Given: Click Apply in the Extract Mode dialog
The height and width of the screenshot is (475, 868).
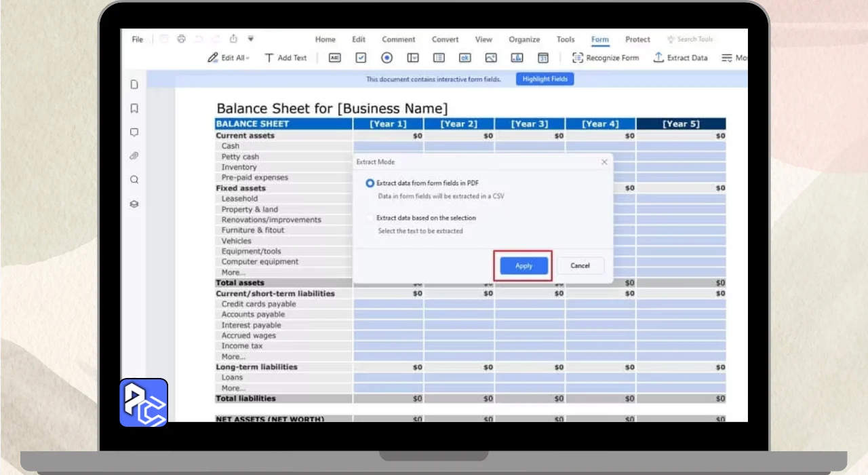Looking at the screenshot, I should pos(524,266).
